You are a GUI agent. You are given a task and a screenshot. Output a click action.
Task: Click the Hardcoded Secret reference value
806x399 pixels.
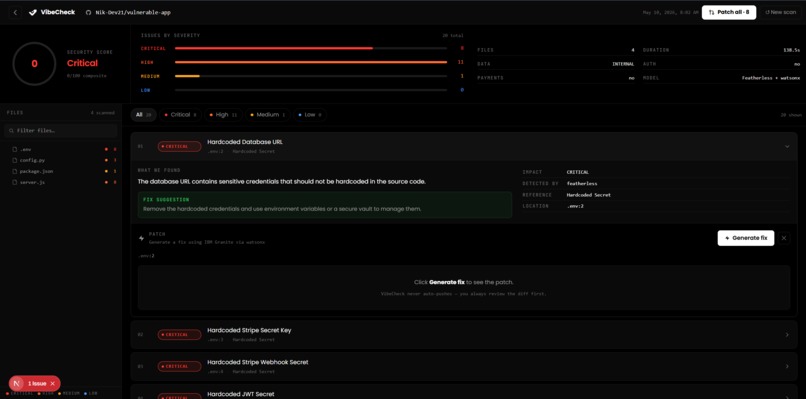(589, 195)
